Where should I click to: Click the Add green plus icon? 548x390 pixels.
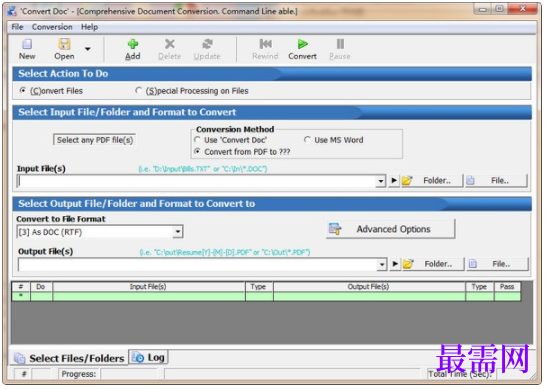pos(132,44)
